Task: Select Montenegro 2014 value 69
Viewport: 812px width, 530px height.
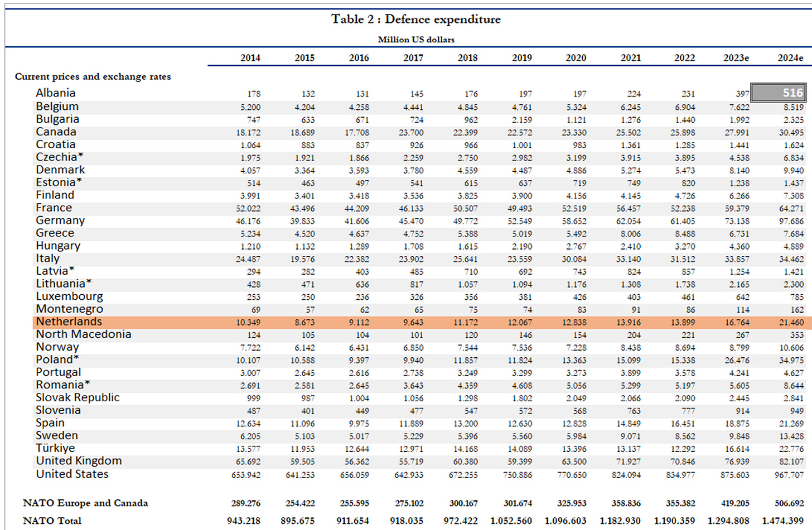Action: point(256,310)
